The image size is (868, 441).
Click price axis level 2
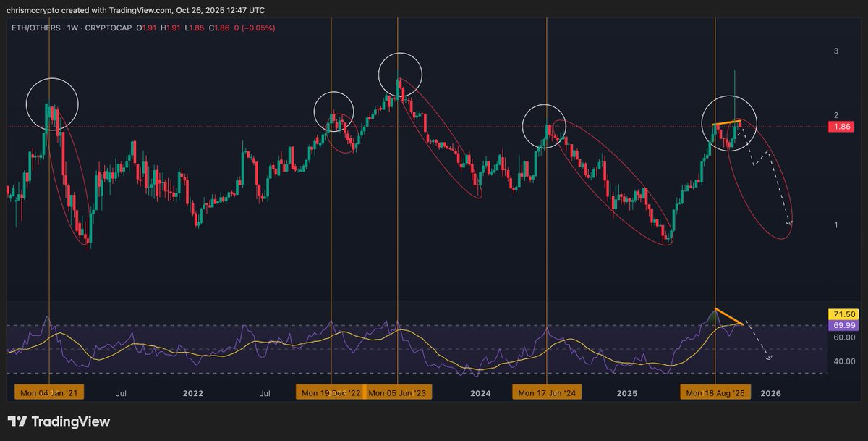tap(835, 115)
